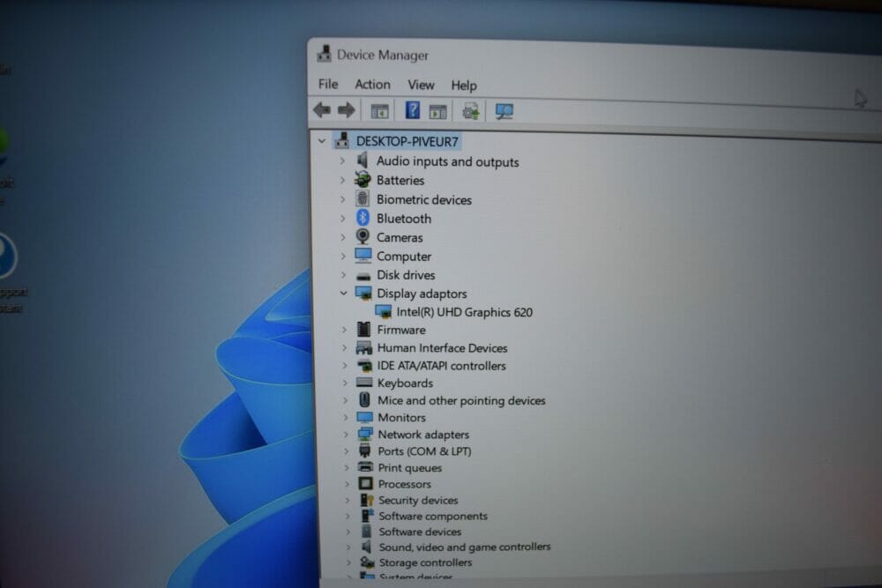882x588 pixels.
Task: Open the Action menu
Action: (x=372, y=85)
